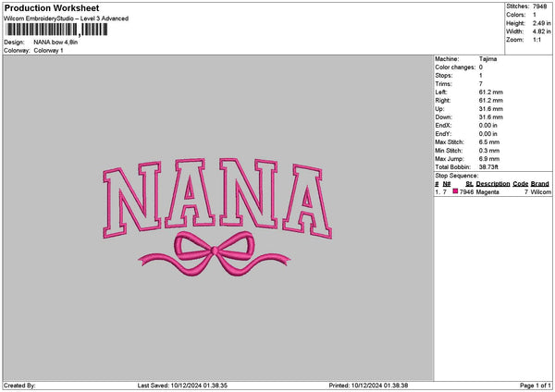Click the Brand column header

click(x=540, y=184)
